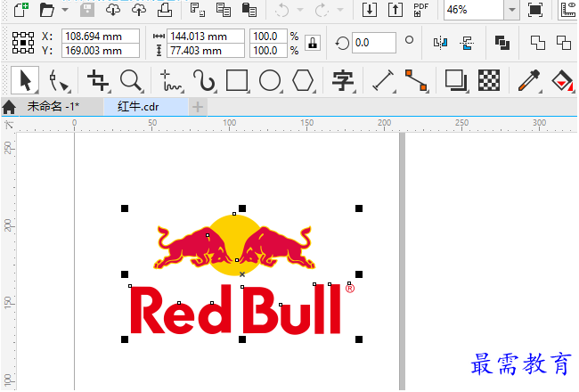Click the Import icon

point(370,10)
